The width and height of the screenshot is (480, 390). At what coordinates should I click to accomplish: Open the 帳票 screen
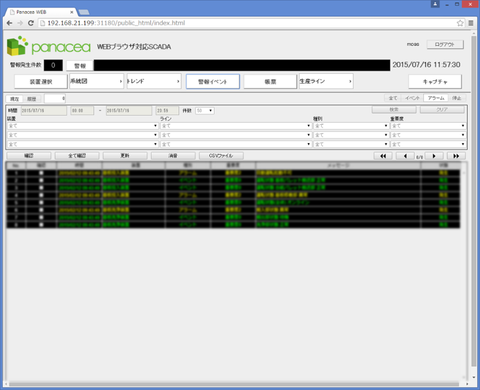point(270,82)
